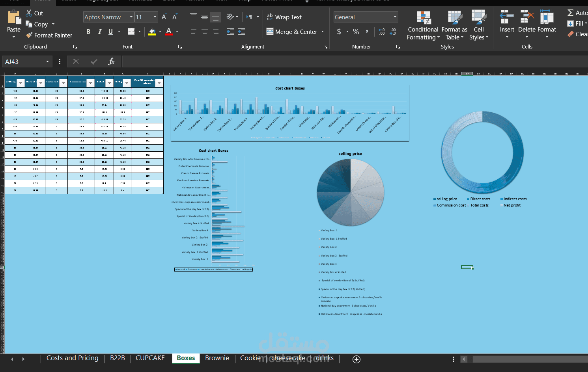Activate the Format Painter brush

[x=29, y=35]
